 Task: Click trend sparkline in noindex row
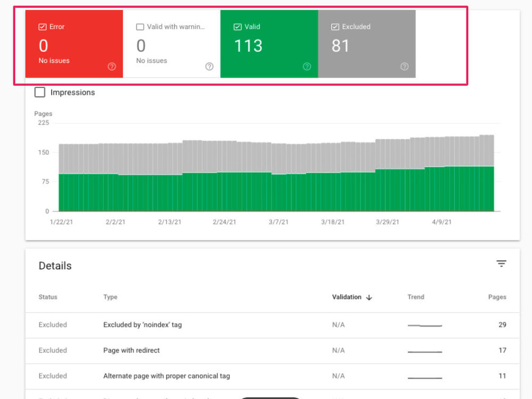click(x=425, y=326)
